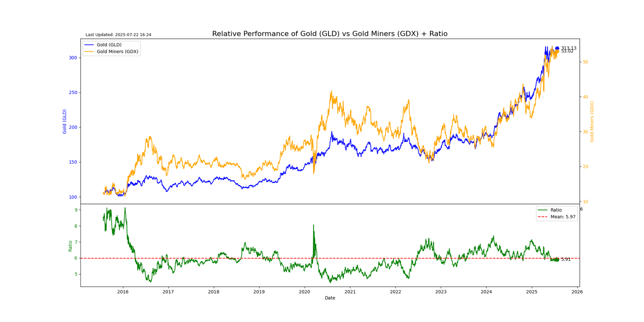This screenshot has height=322, width=644.
Task: Click the rotated blue 'Gold (GLD)' y-axis label
Action: tap(65, 121)
